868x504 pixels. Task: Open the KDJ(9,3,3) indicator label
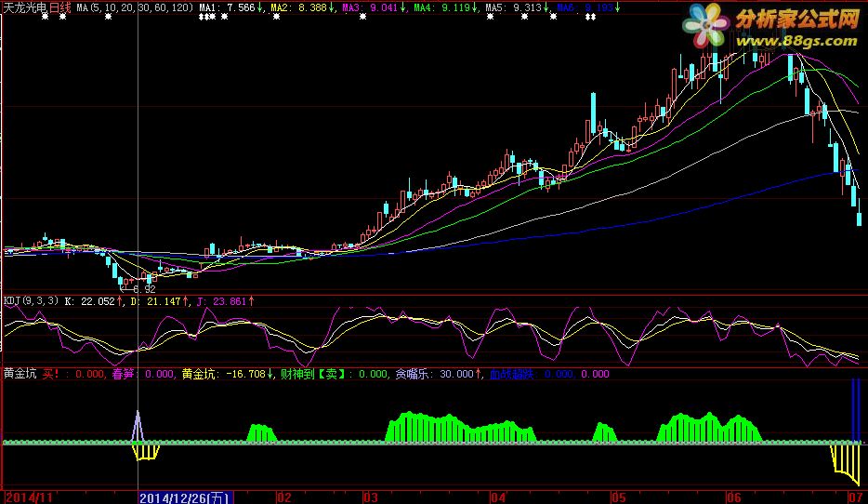coord(31,300)
